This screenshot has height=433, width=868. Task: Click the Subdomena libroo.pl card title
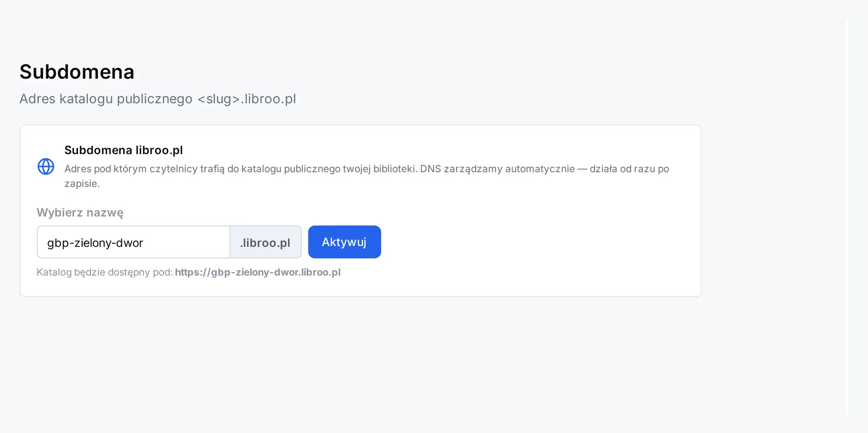[123, 150]
